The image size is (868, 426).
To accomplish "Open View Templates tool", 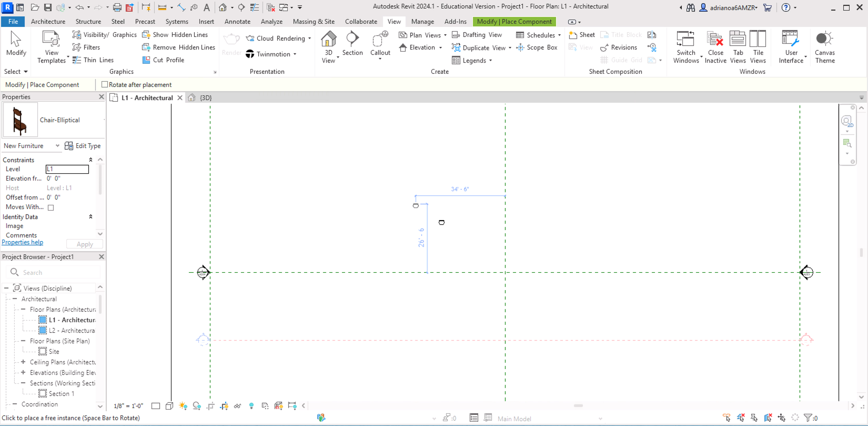I will pyautogui.click(x=51, y=47).
